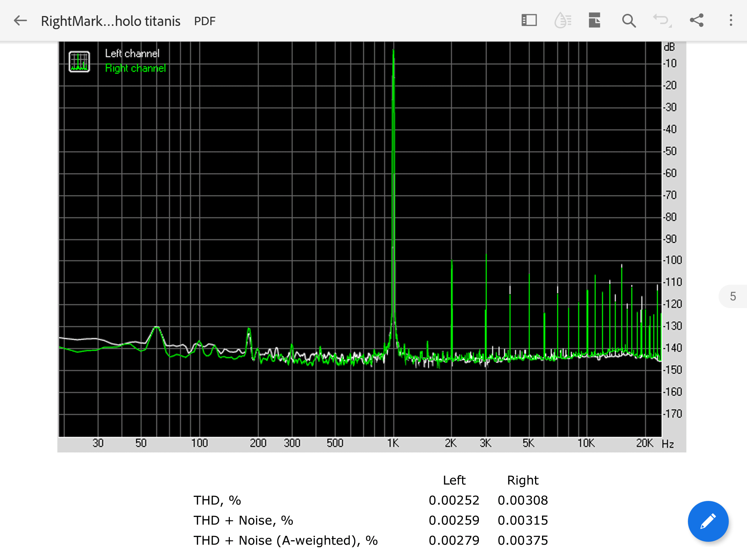Share the document
747x560 pixels.
(x=697, y=20)
